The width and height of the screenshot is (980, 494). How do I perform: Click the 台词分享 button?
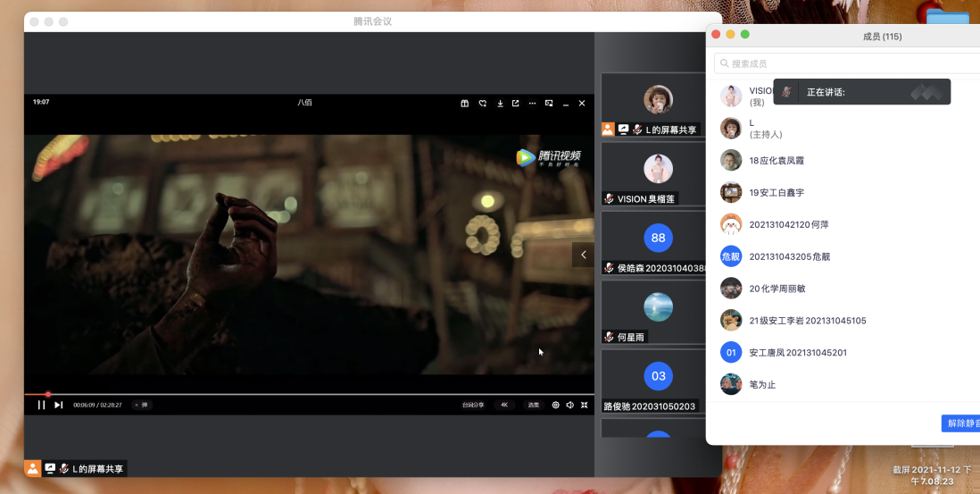[473, 405]
